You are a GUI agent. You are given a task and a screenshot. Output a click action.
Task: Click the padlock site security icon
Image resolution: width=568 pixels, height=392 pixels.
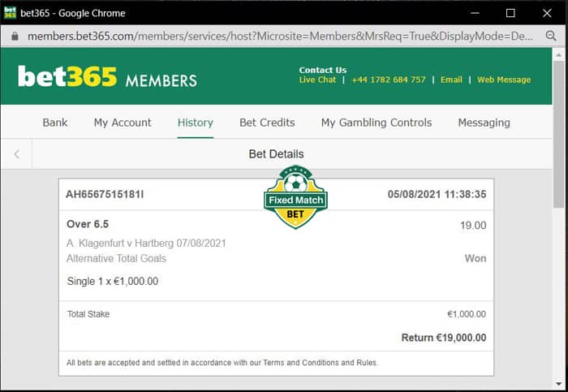click(15, 37)
